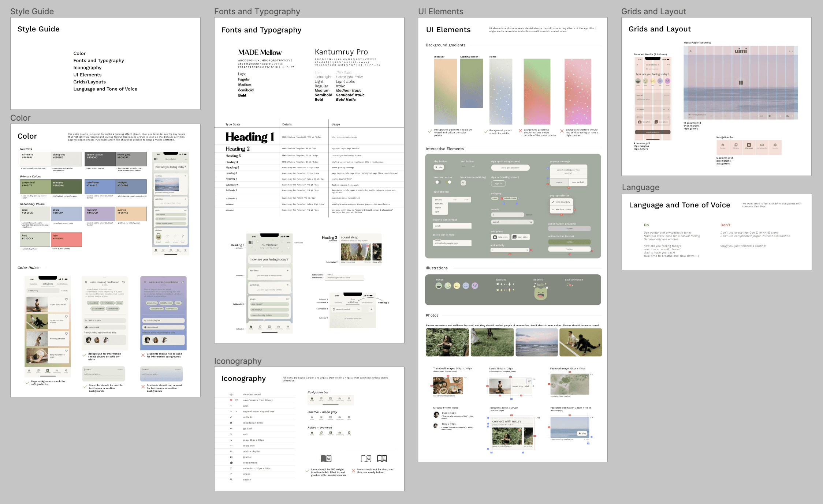Screen dimensions: 823x504
Task: Click 'save as draft' in the pop-up message
Action: tap(578, 182)
